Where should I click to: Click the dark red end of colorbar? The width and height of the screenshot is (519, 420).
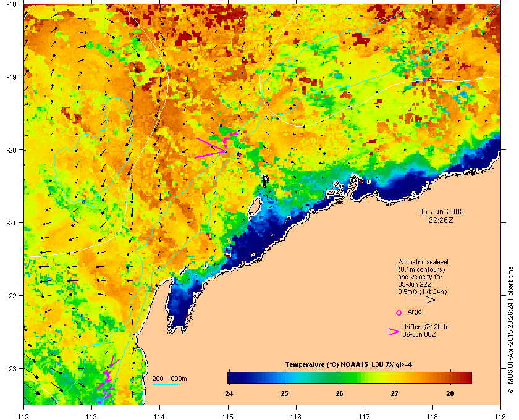point(466,377)
